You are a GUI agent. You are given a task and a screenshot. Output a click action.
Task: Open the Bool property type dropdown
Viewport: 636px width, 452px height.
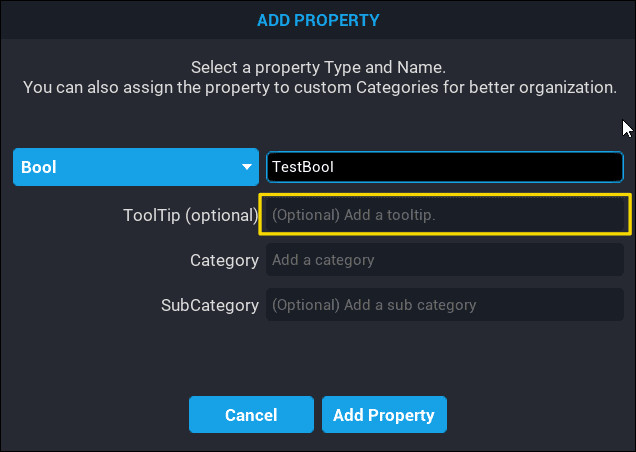135,167
